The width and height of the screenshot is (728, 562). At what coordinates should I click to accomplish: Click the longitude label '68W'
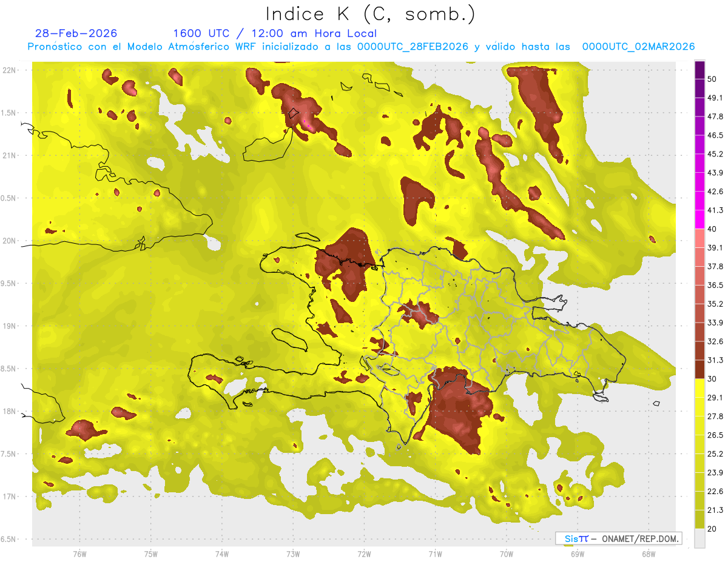648,554
